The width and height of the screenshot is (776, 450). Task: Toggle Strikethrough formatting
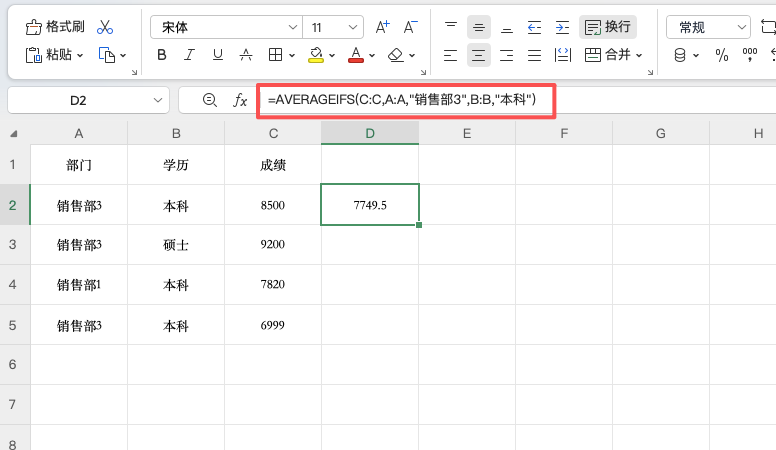(x=245, y=55)
